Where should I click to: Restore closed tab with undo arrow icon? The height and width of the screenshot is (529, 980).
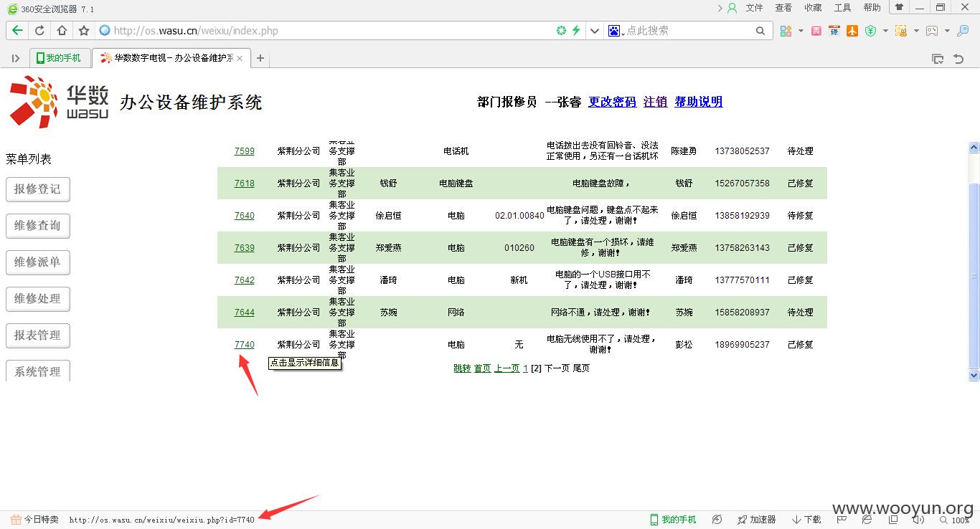tap(958, 59)
